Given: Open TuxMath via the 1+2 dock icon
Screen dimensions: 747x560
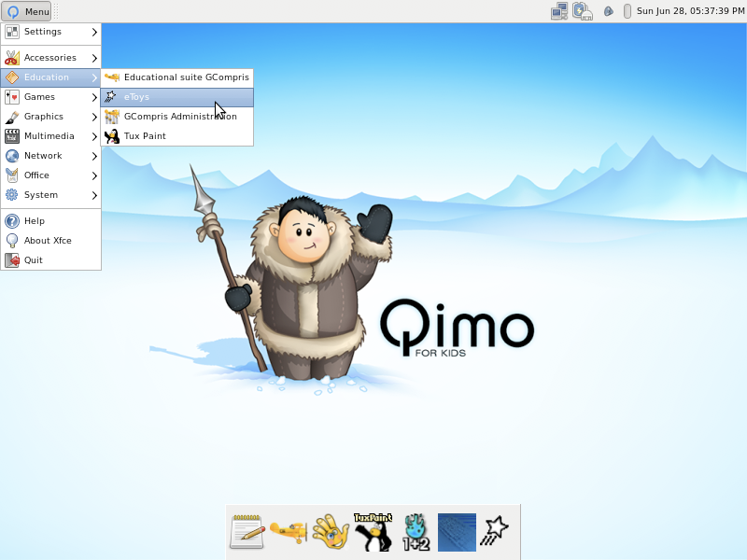Looking at the screenshot, I should pyautogui.click(x=415, y=531).
